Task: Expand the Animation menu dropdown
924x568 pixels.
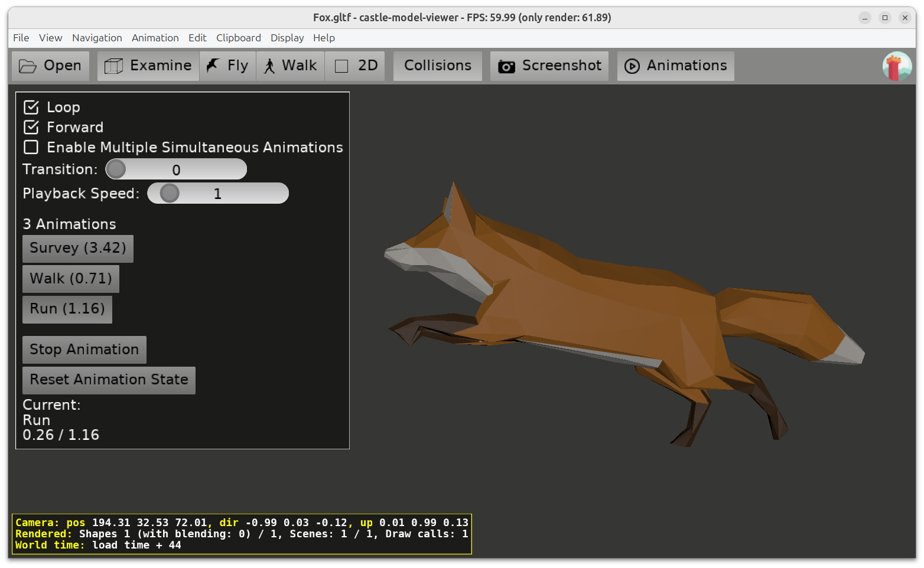Action: click(155, 38)
